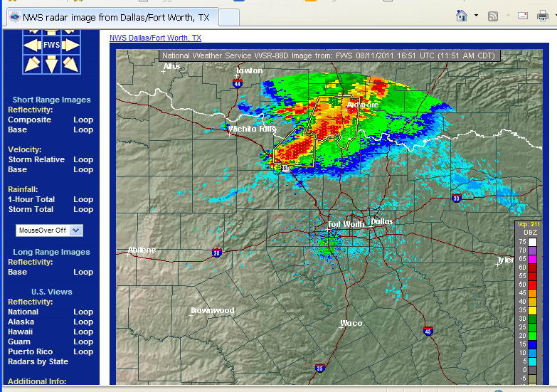Viewport: 557px width, 392px height.
Task: Open a new blank tab
Action: (228, 17)
